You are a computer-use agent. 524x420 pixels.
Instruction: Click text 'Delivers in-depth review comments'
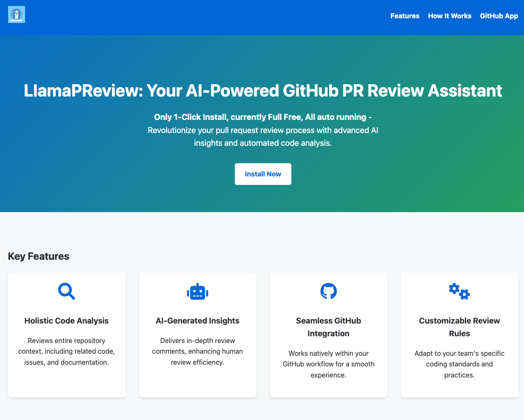click(x=197, y=351)
